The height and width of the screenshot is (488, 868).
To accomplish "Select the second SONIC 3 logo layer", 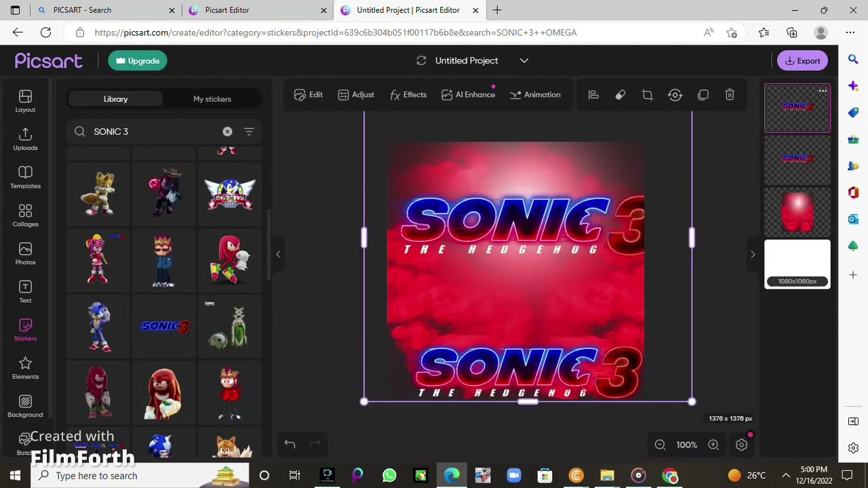I will pyautogui.click(x=797, y=160).
